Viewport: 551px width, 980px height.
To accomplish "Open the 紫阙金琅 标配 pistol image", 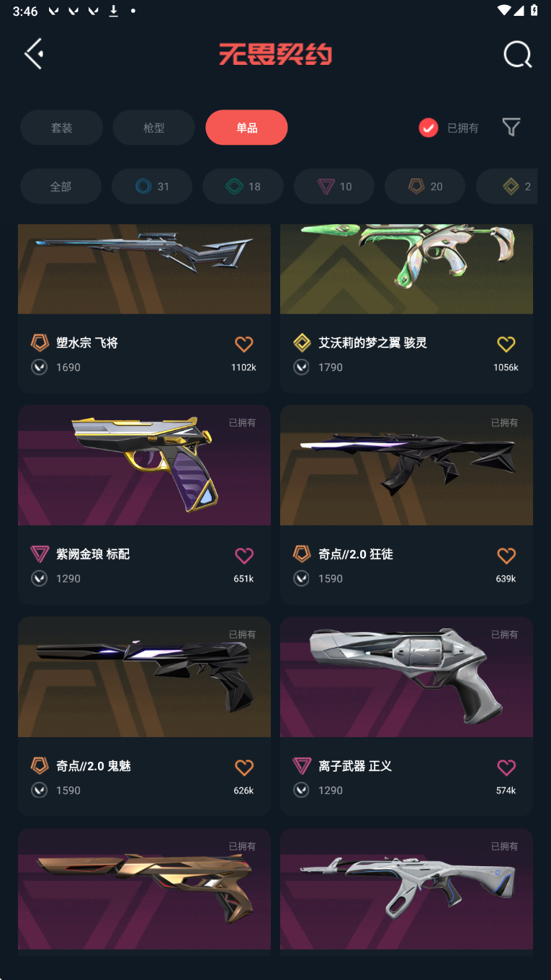I will (x=144, y=465).
